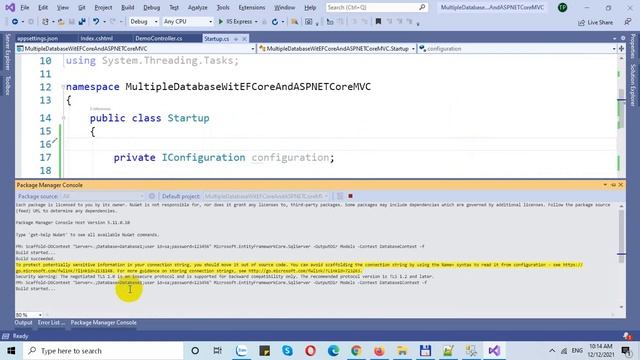This screenshot has height=360, width=640.
Task: Click the Find in Files toolbar icon
Action: coord(294,22)
